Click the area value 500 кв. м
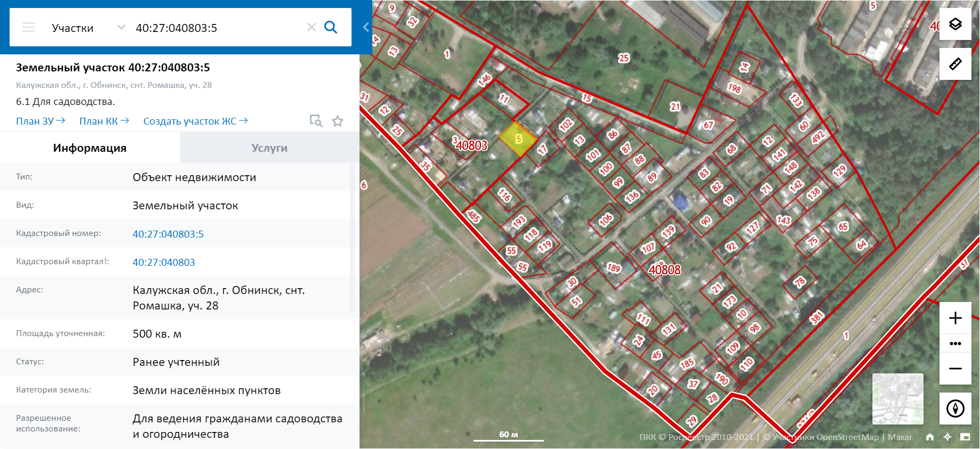Viewport: 980px width, 449px height. pyautogui.click(x=157, y=334)
